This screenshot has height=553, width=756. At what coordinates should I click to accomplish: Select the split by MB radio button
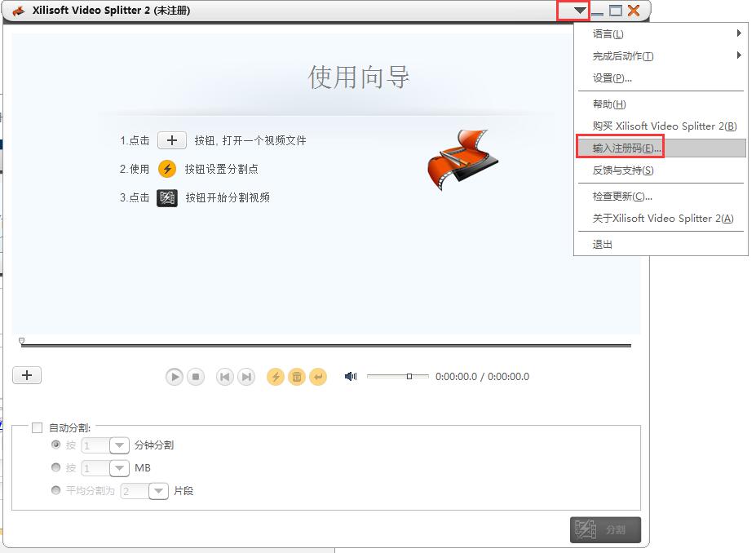pyautogui.click(x=56, y=467)
